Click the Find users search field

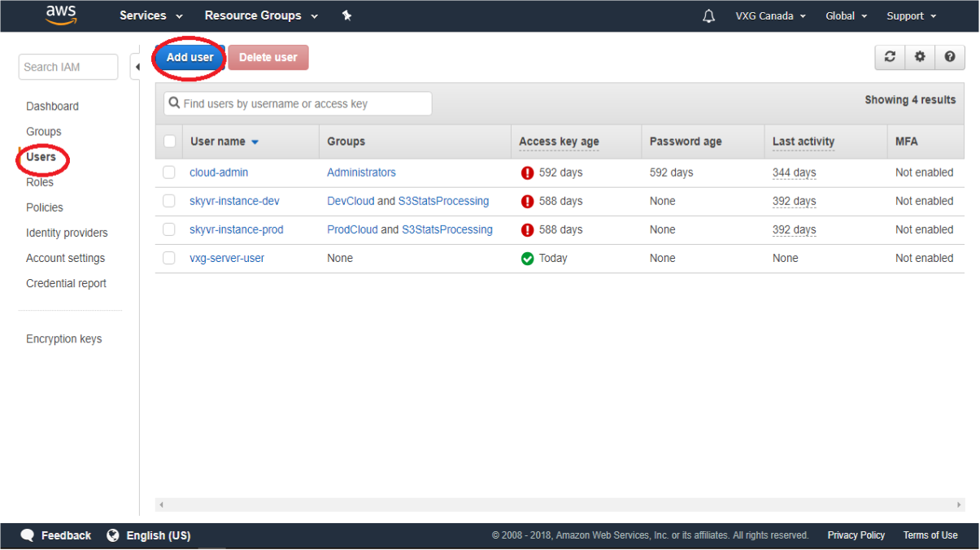(x=298, y=103)
